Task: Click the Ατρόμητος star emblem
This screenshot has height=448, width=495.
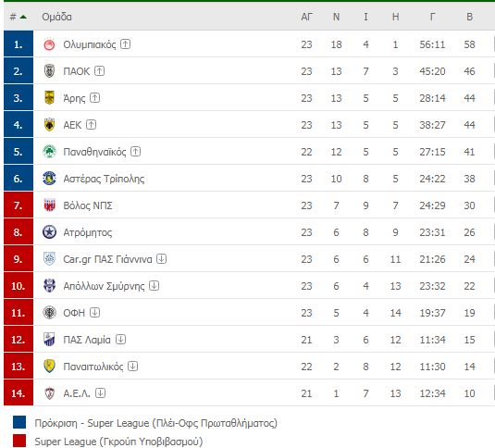Action: [49, 232]
